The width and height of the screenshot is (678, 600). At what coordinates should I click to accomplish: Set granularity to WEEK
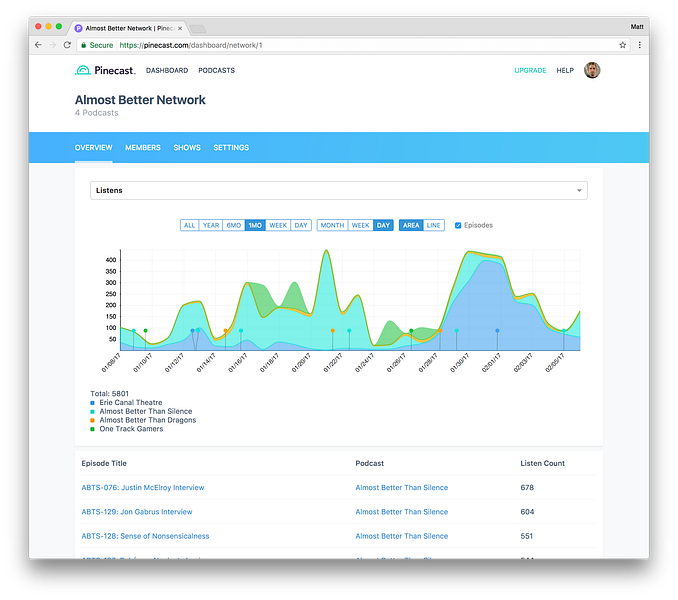point(360,225)
